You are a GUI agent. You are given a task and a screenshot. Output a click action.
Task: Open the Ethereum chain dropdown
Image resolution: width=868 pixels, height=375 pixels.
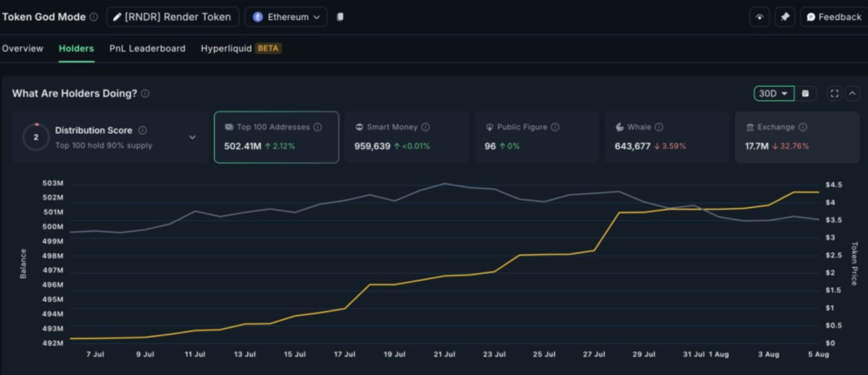[286, 17]
